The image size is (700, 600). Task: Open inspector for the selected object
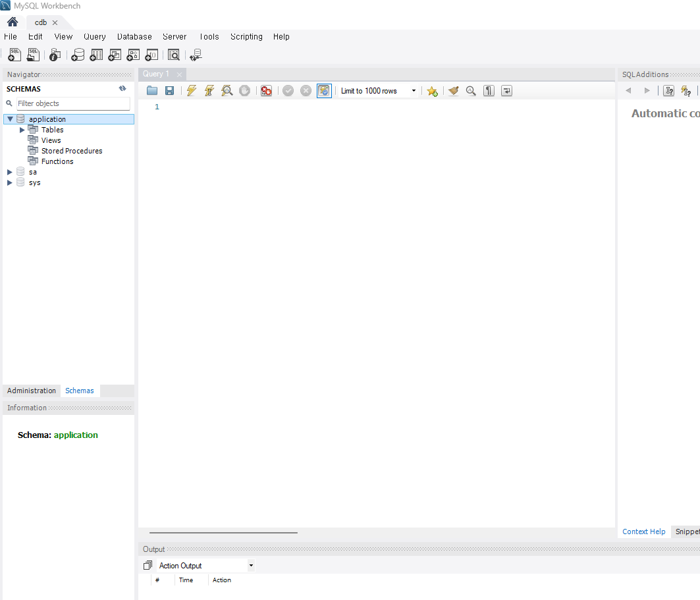[55, 55]
